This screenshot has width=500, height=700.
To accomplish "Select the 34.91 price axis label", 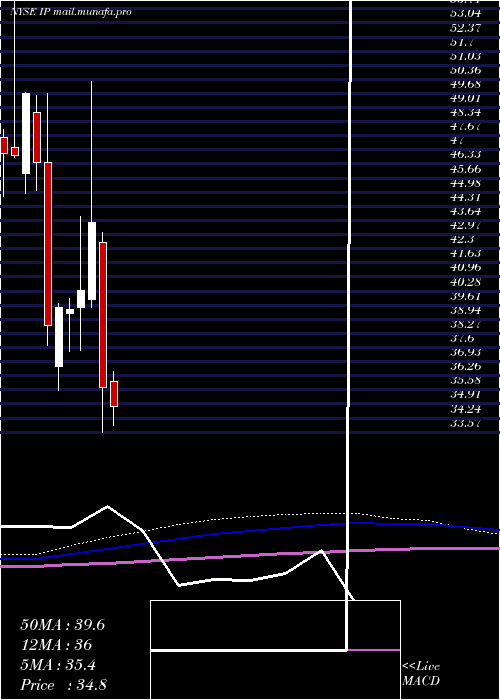I will click(465, 394).
